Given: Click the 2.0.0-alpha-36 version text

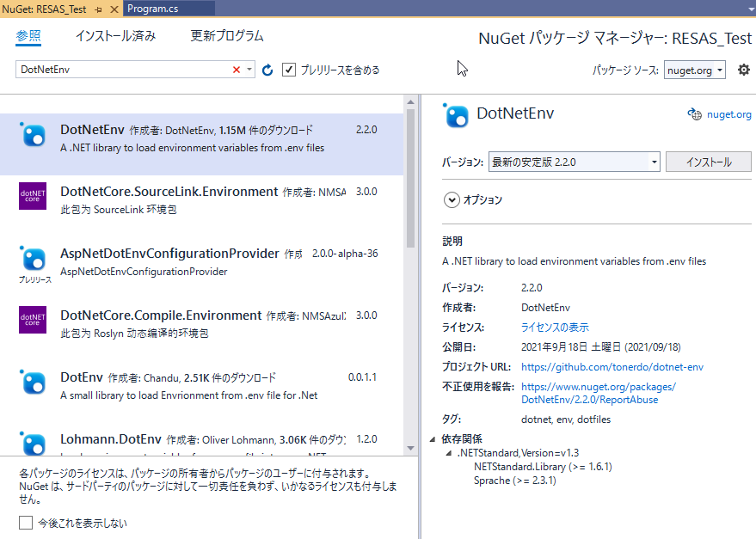Looking at the screenshot, I should point(345,254).
